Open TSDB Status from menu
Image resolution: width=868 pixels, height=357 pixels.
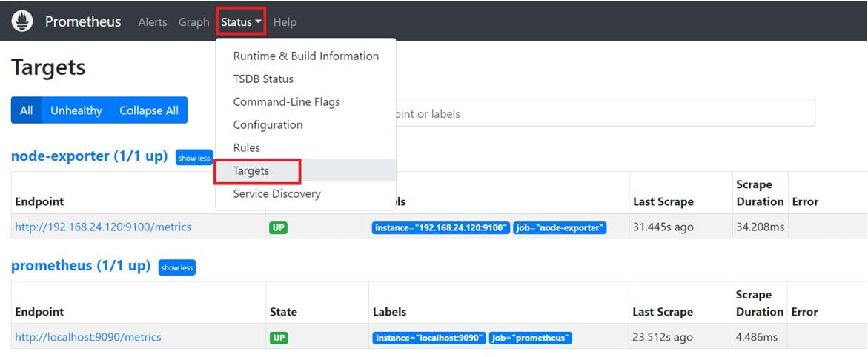tap(263, 79)
